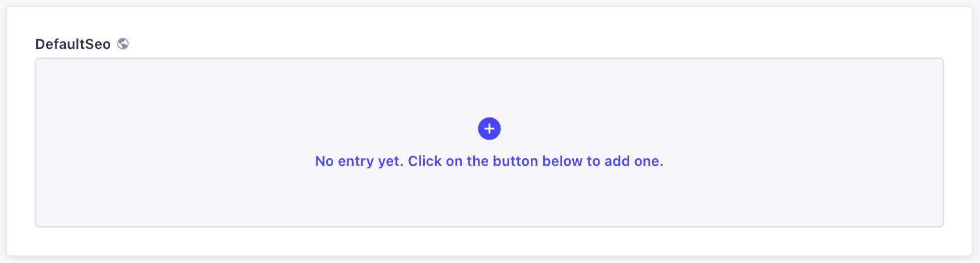
Task: Click the DefaultSeo field label
Action: click(73, 44)
